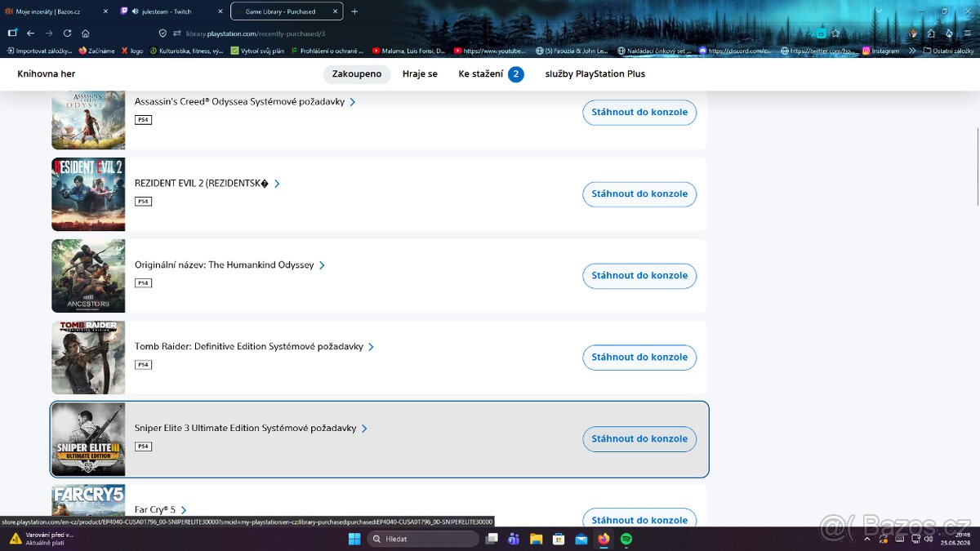
Task: Close the Moje inzeráty Bazos.cz tab
Action: (105, 11)
